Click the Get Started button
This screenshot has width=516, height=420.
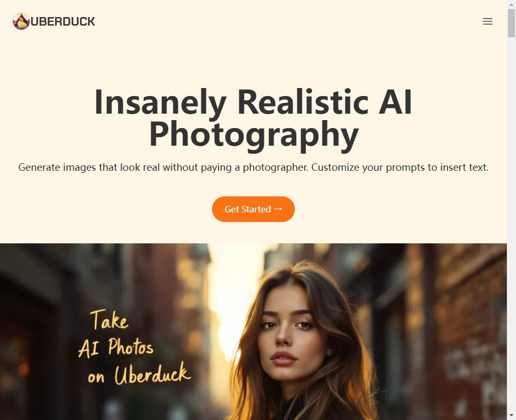click(253, 209)
